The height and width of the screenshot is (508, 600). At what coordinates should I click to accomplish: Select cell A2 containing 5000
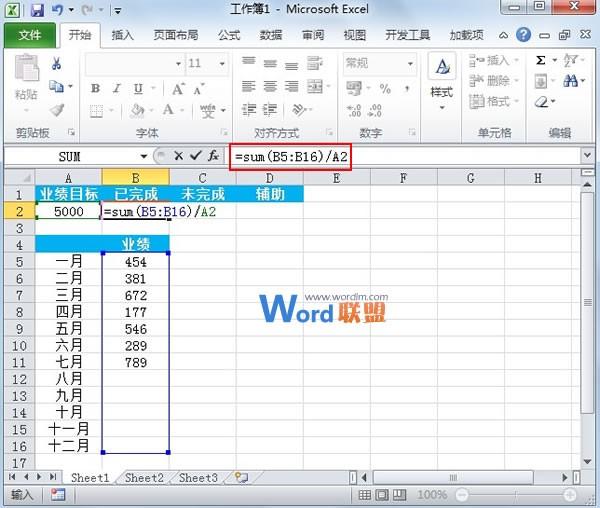point(68,212)
